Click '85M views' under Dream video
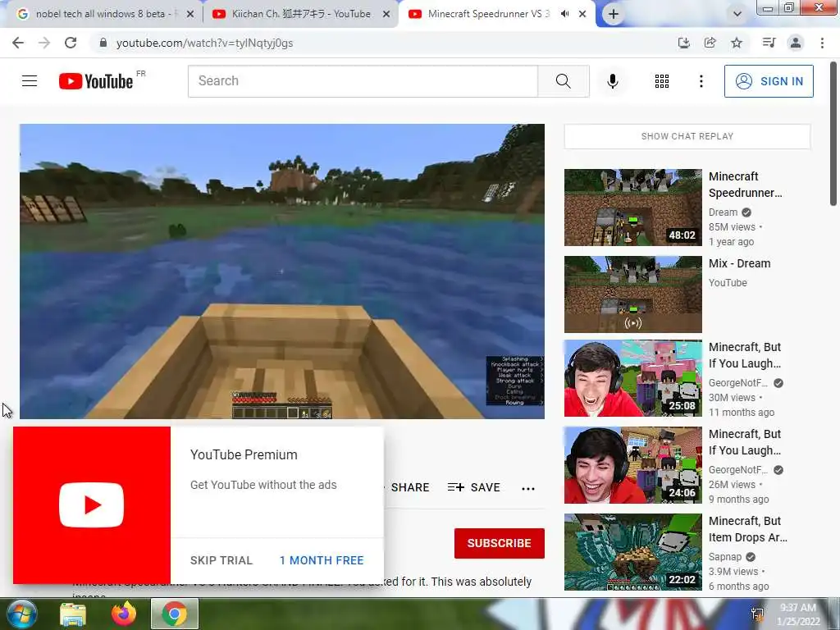This screenshot has height=630, width=840. pyautogui.click(x=732, y=227)
